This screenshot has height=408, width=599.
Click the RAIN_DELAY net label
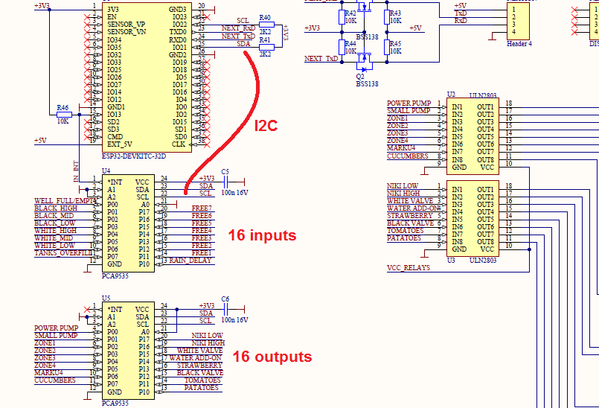[190, 261]
